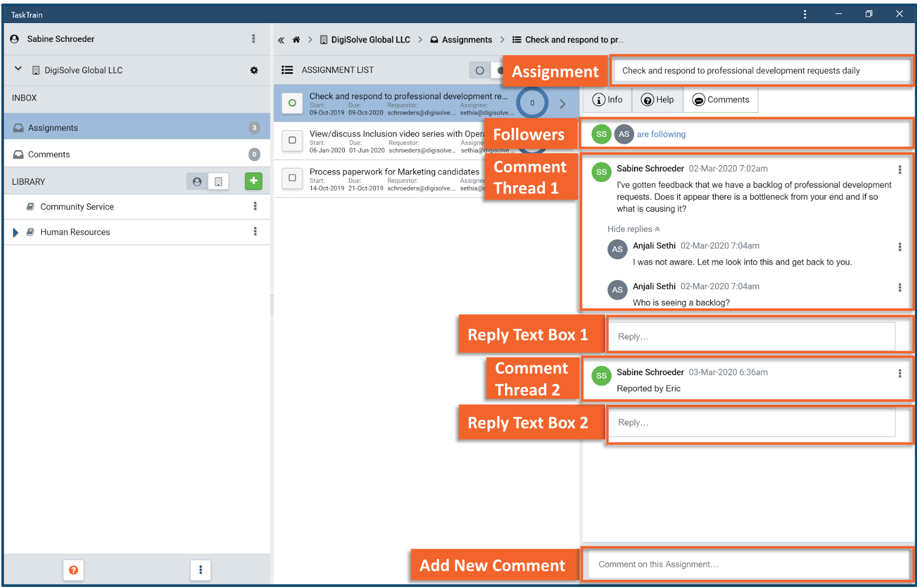Collapse the DigiSolve Global LLC organization section
Viewport: 917px width, 588px height.
coord(18,69)
